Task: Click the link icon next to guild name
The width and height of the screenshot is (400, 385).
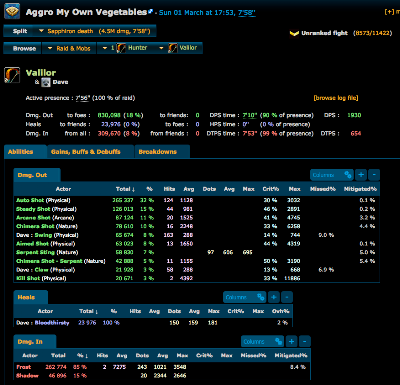Action: tap(151, 12)
